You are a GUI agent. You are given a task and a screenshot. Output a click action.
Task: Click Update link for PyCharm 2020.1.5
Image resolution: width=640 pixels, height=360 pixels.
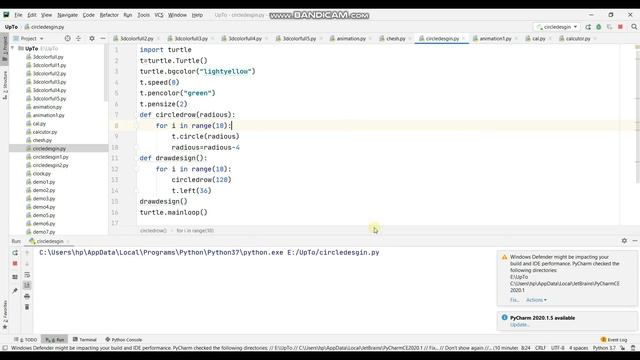click(519, 325)
